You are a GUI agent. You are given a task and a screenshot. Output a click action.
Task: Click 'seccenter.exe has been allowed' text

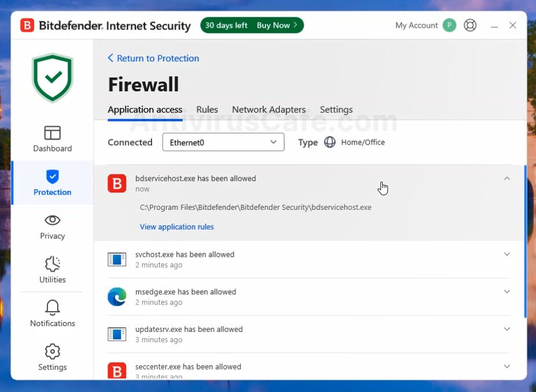click(188, 367)
